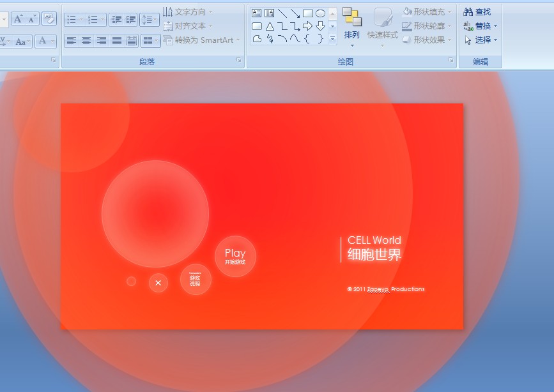The width and height of the screenshot is (554, 392).
Task: Open the 快速样式 quick styles gallery
Action: (x=383, y=28)
